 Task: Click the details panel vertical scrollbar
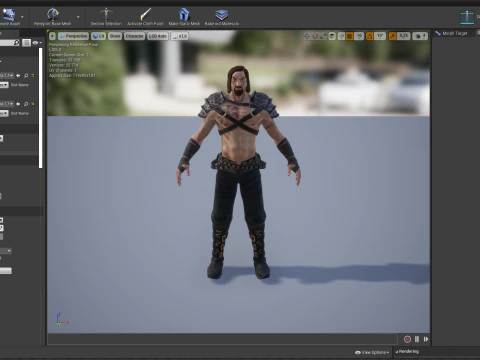point(41,108)
